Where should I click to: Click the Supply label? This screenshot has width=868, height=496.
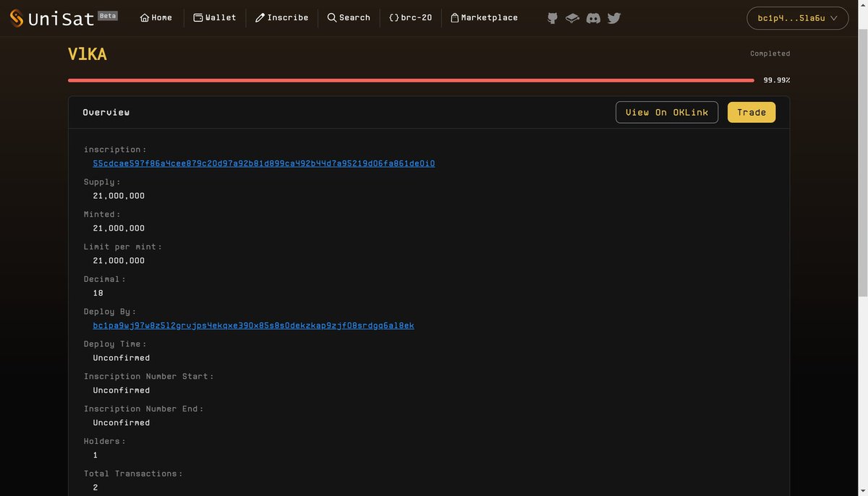tap(103, 182)
